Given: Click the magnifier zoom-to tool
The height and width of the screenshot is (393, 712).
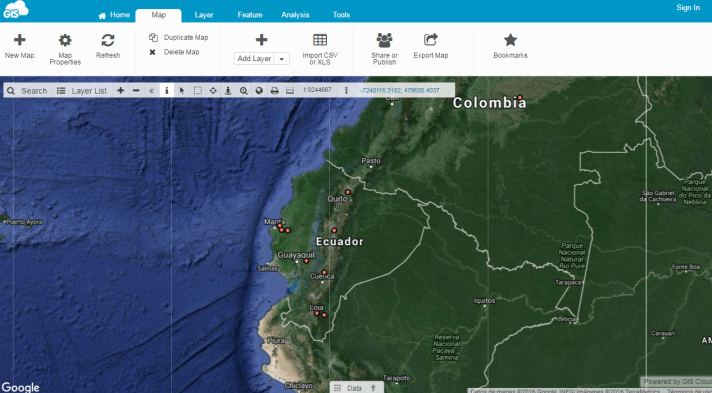Looking at the screenshot, I should (244, 90).
